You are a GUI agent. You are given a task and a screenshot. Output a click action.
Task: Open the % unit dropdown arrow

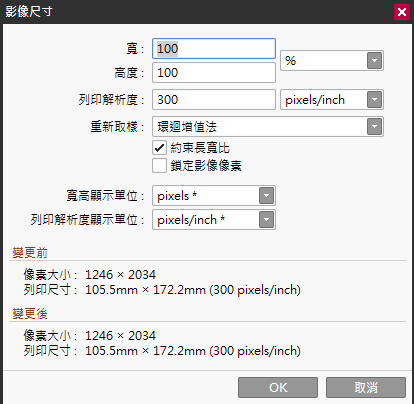click(374, 61)
